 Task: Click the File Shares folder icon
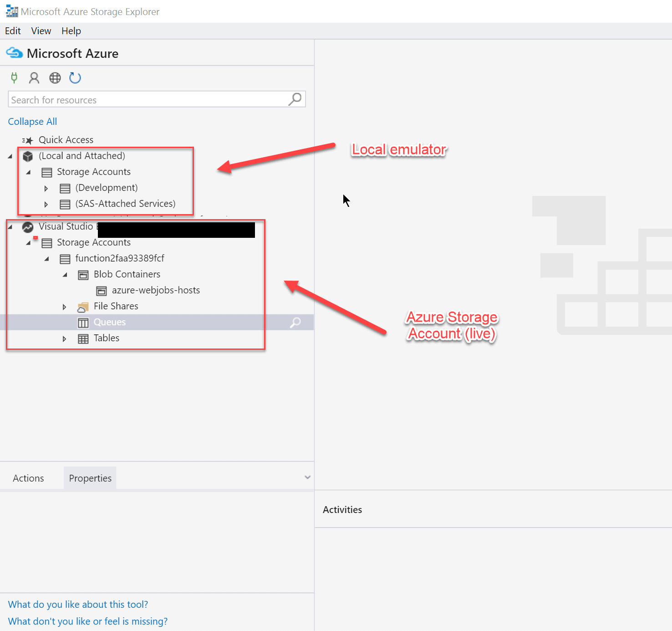coord(83,307)
